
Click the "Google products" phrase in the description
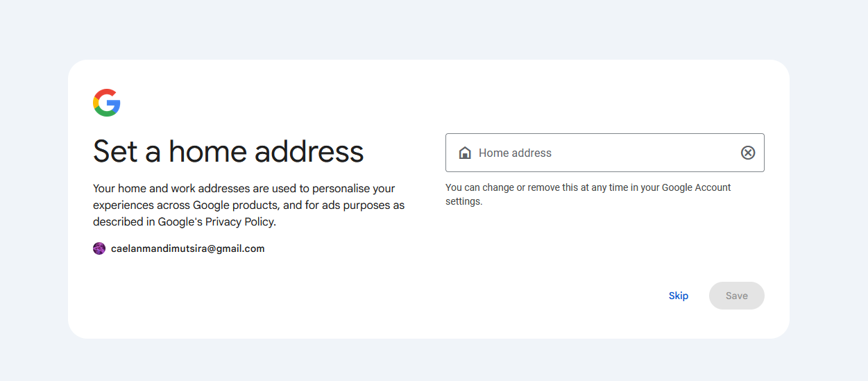[235, 205]
